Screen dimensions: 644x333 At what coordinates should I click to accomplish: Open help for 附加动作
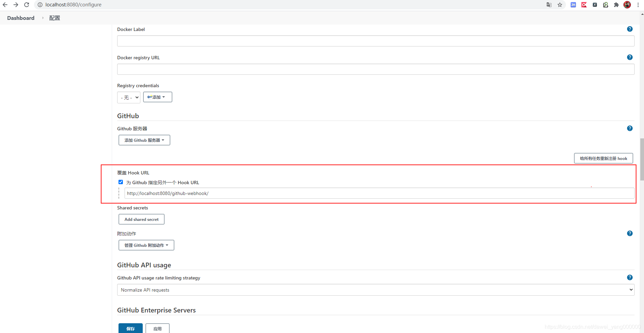point(630,233)
